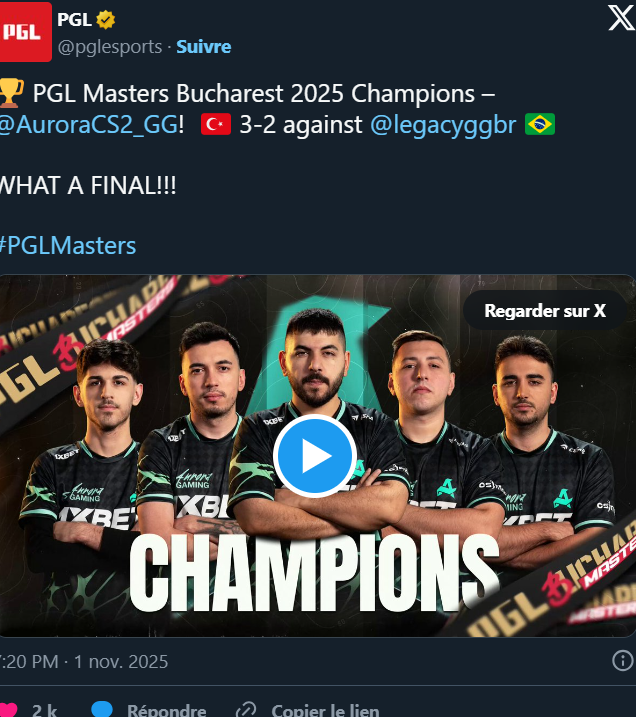The width and height of the screenshot is (636, 717).
Task: Play the champions video
Action: [315, 455]
